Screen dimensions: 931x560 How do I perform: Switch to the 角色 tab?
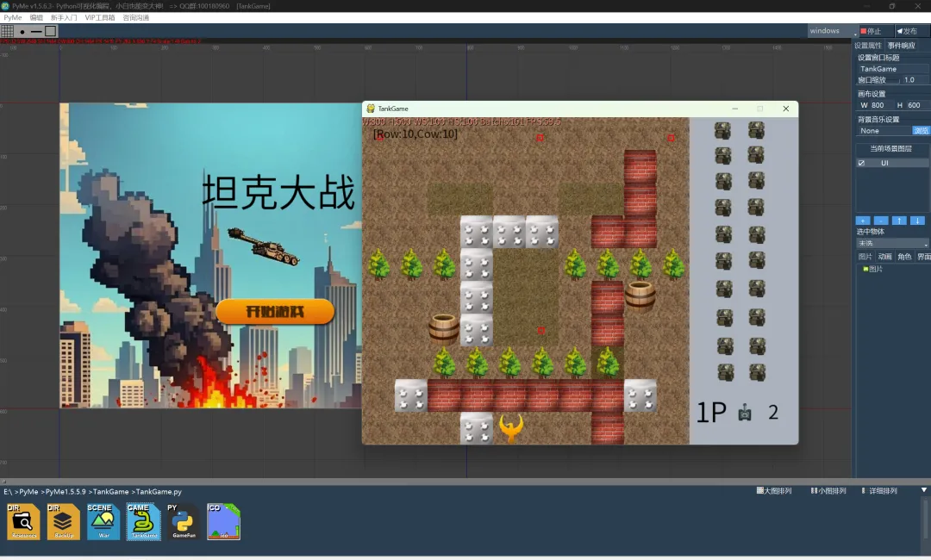tap(904, 257)
